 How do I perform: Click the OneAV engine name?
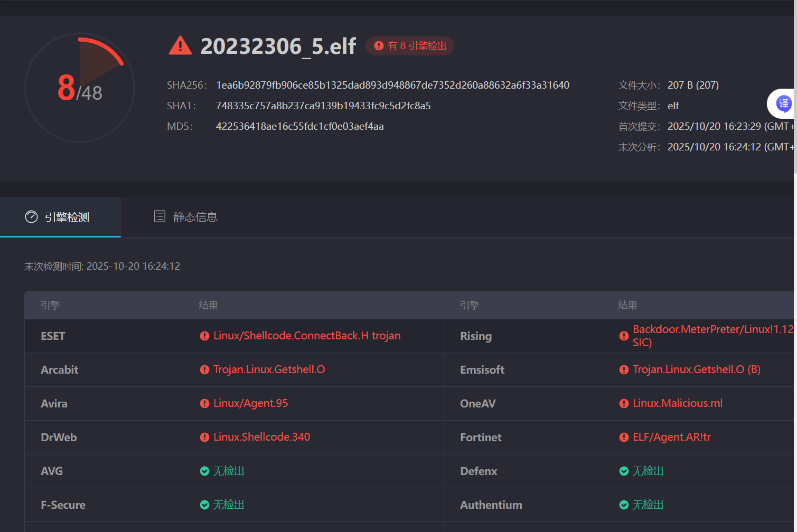pyautogui.click(x=478, y=404)
